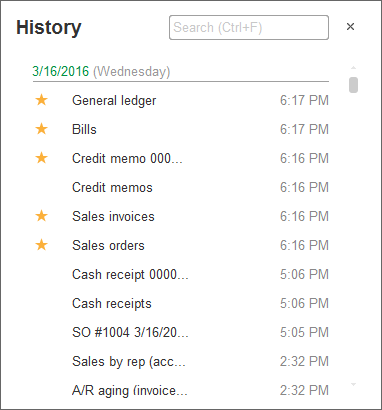Click the scrollbar up arrow
Image resolution: width=382 pixels, height=410 pixels.
point(354,68)
